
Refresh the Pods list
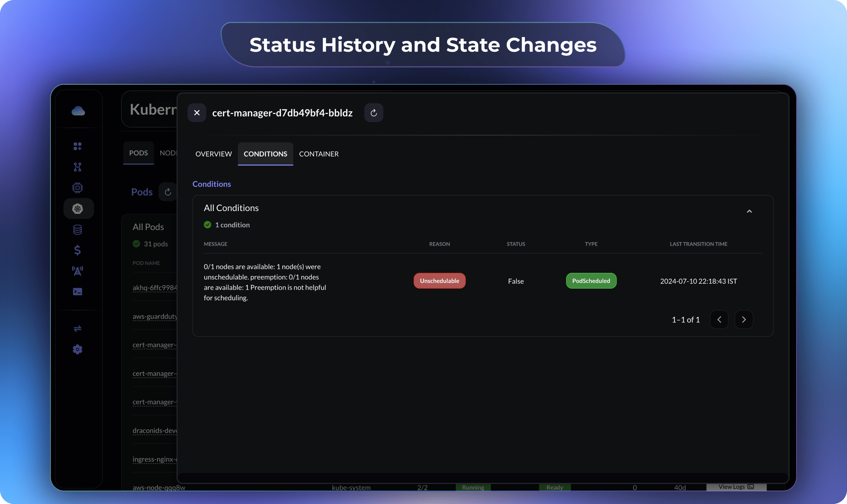168,192
